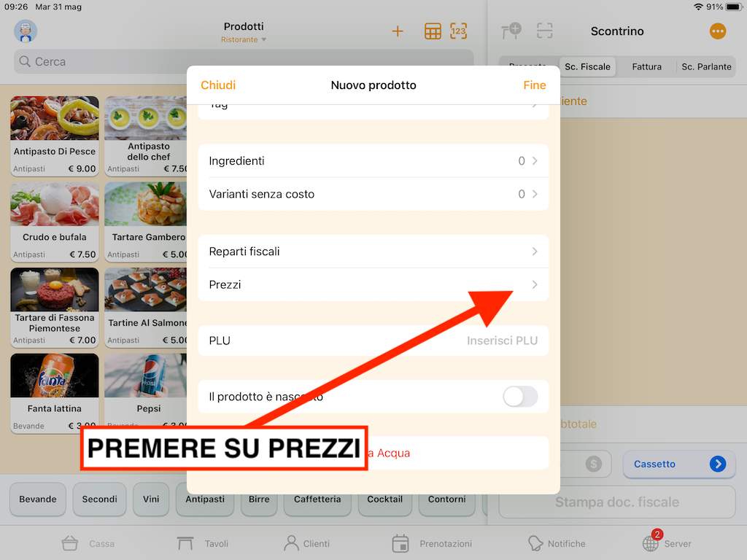Select the Sc. Parlante tab
747x560 pixels.
point(706,66)
